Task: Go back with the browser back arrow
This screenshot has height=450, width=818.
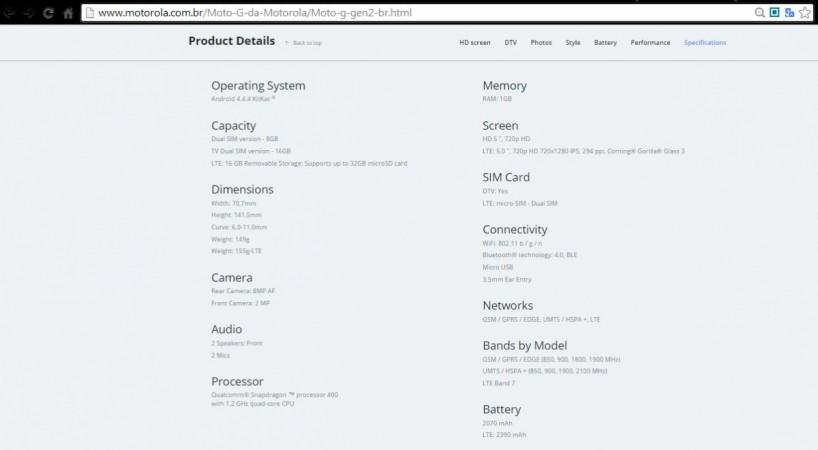Action: point(9,13)
